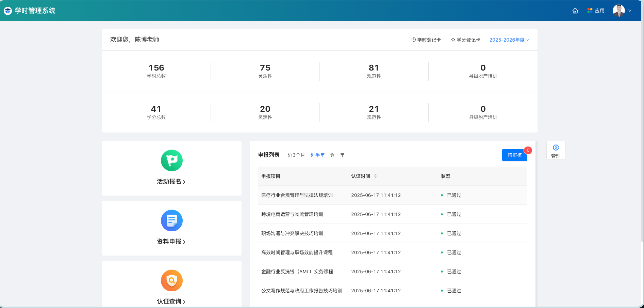Open 学分登记卡 with the star icon
Viewport: 644px width, 308px height.
tap(465, 40)
